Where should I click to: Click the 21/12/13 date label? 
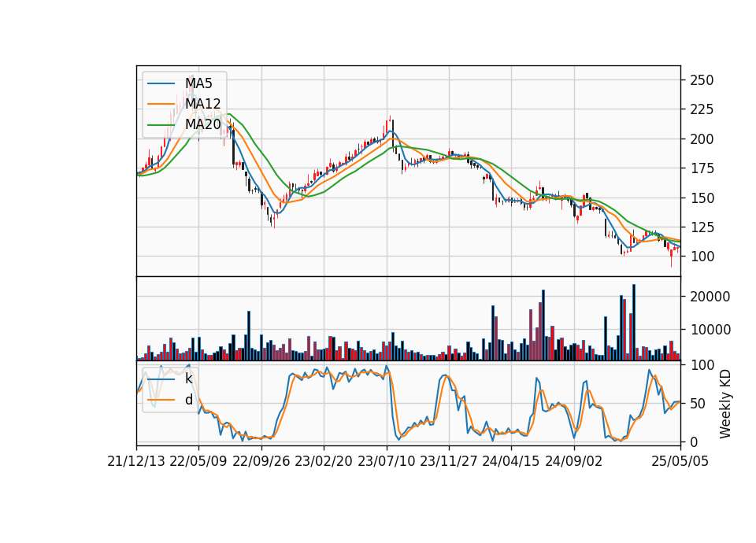tap(136, 461)
